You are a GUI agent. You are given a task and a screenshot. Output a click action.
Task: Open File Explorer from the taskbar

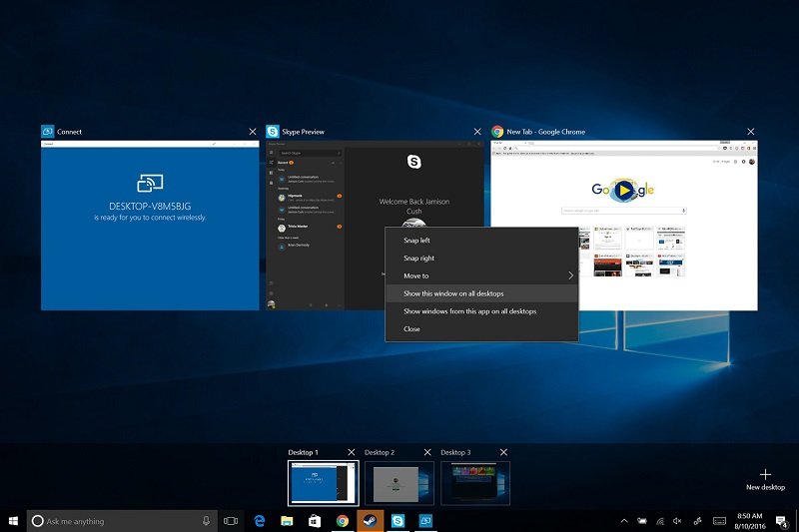pyautogui.click(x=287, y=521)
